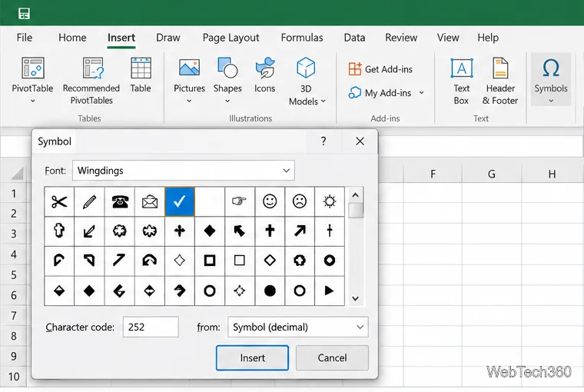This screenshot has width=584, height=392.
Task: Select the bold cross symbol
Action: coord(270,231)
